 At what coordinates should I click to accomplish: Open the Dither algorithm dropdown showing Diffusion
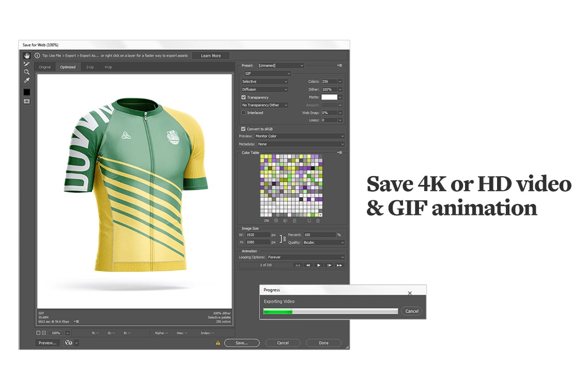coord(264,89)
